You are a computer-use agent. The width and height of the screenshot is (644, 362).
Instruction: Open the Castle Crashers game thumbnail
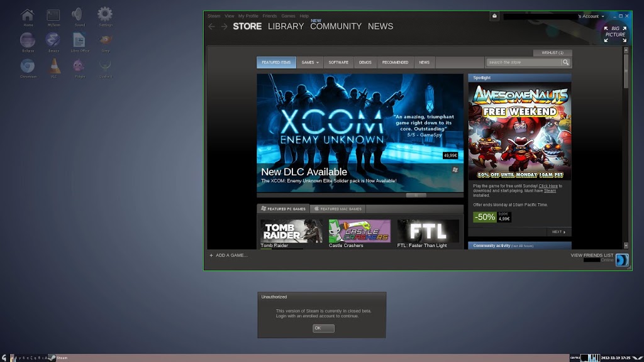coord(359,231)
